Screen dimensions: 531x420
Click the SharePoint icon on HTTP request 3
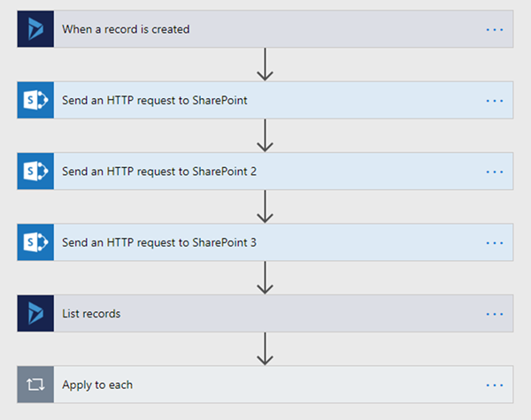35,241
